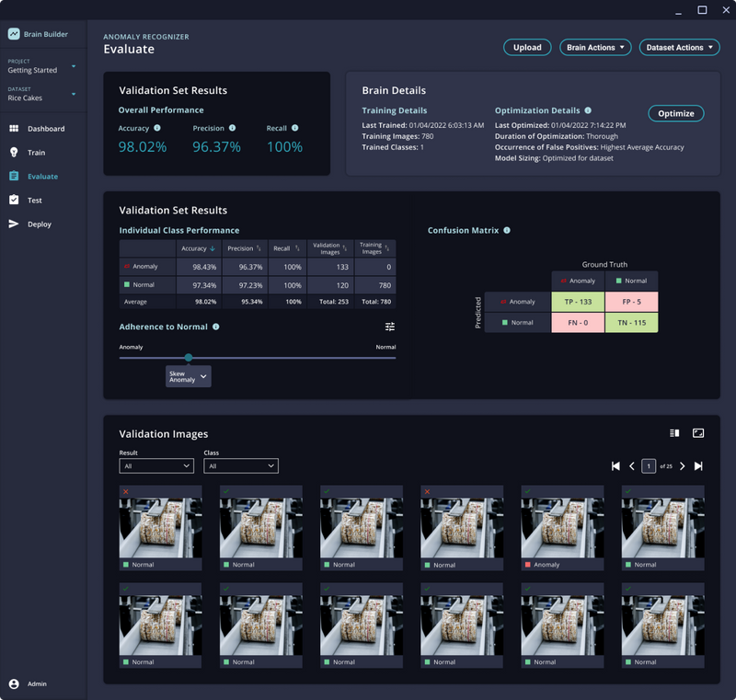Click the Upload button
This screenshot has width=736, height=700.
pyautogui.click(x=527, y=47)
